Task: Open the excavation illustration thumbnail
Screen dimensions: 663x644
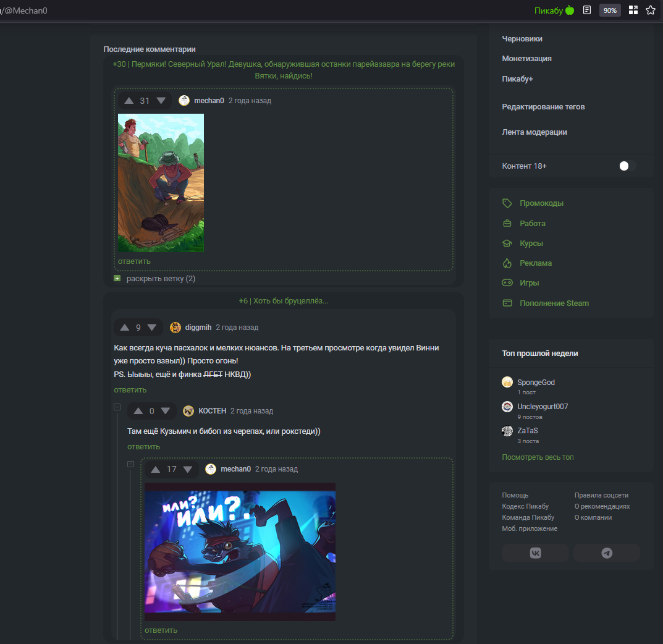Action: [x=161, y=183]
